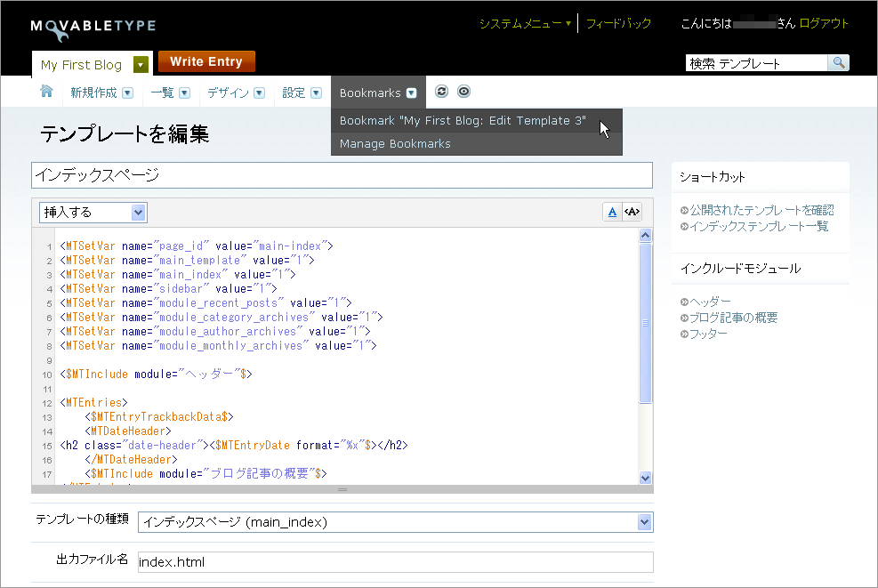
Task: Toggle syntax highlighting A icon
Action: [612, 212]
